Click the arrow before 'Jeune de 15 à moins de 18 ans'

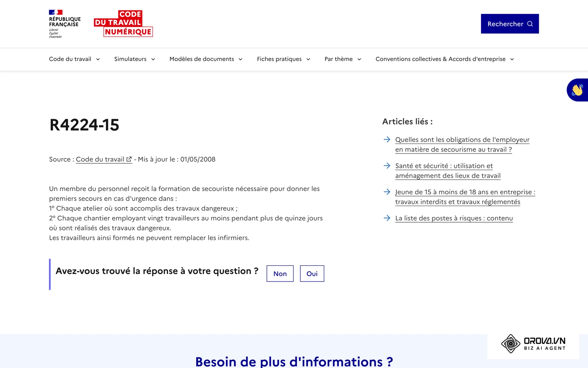387,192
